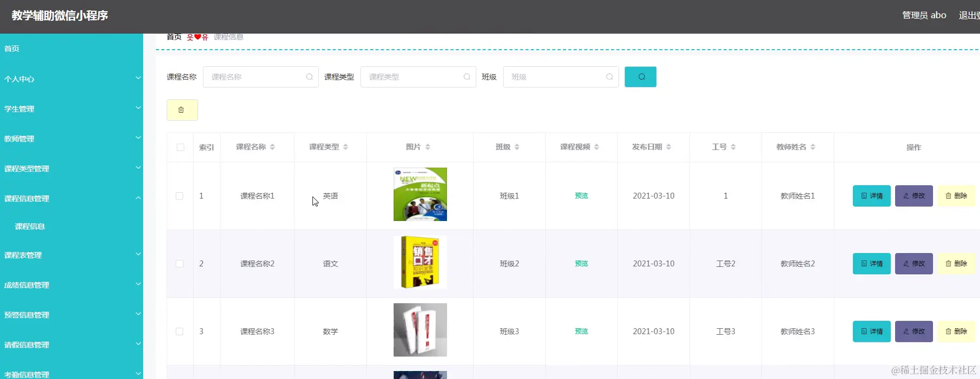Screen dimensions: 980x379
Task: Expand 预警信息管理 sidebar menu
Action: 72,314
